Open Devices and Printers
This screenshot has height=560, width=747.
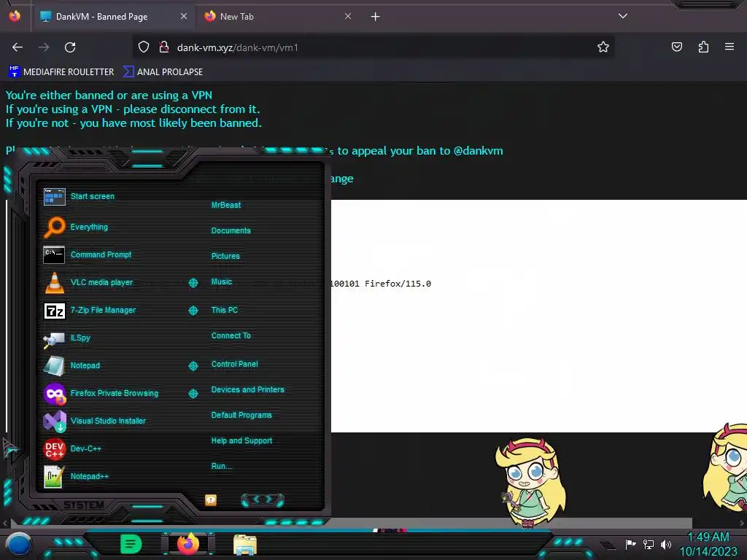point(248,389)
